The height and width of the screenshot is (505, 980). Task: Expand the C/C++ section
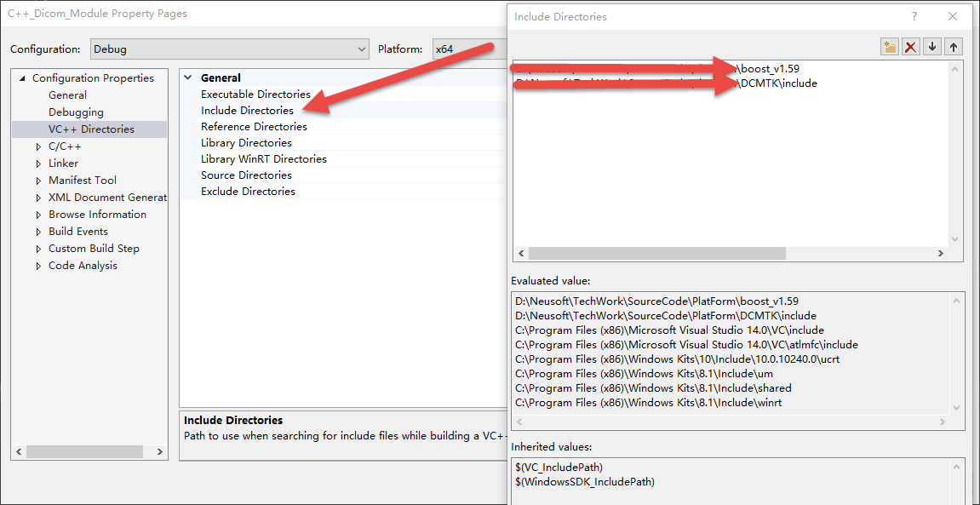[x=37, y=146]
